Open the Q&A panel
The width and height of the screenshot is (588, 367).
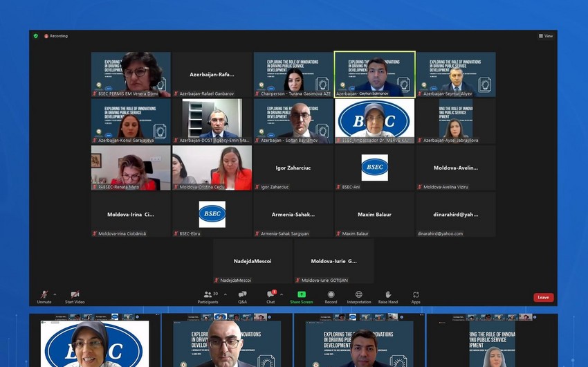click(x=242, y=295)
